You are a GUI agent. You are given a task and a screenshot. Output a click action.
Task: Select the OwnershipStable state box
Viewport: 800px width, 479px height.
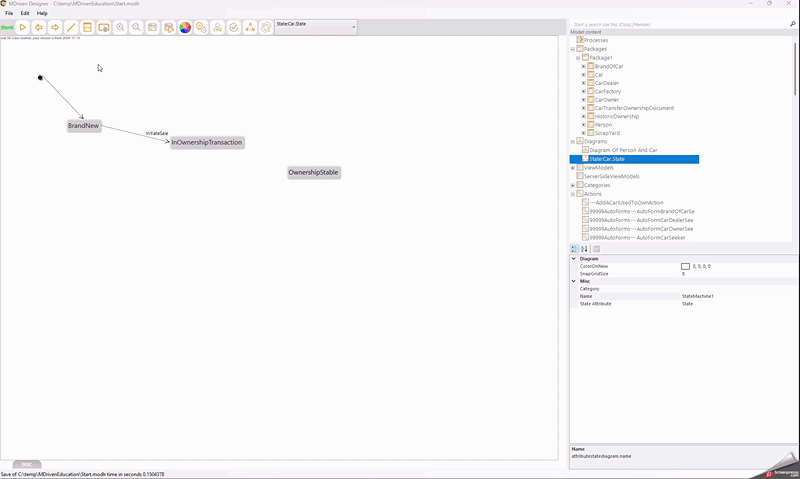pos(313,172)
